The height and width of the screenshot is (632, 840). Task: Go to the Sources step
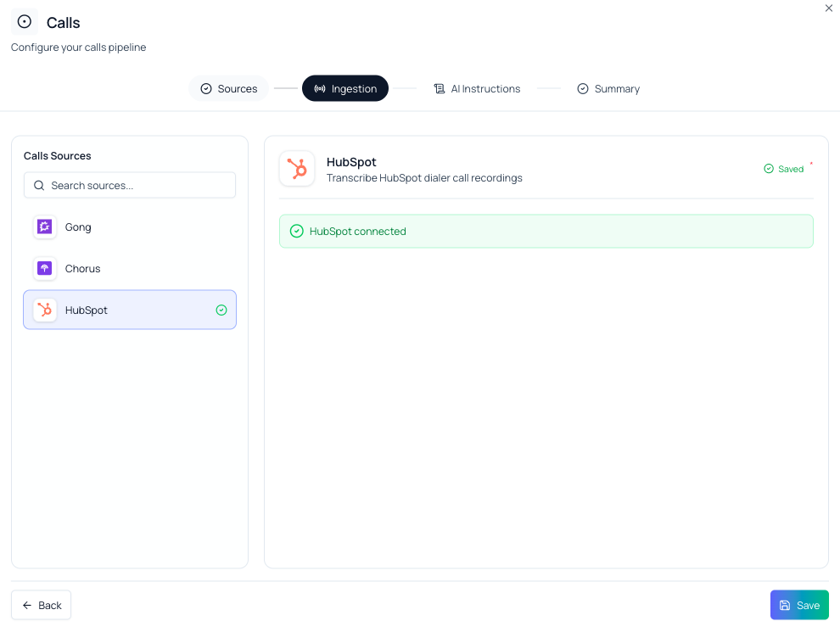coord(229,88)
